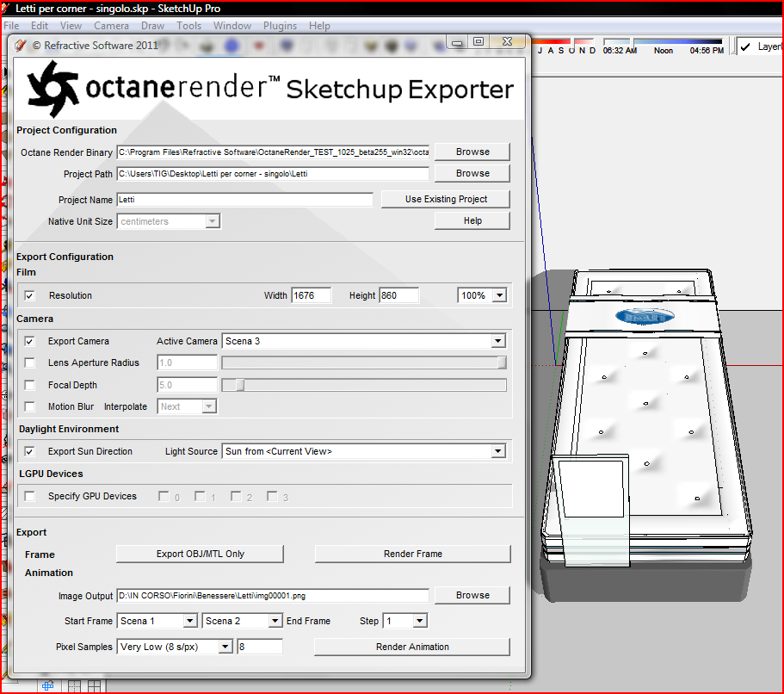784x694 pixels.
Task: Check the Specify GPU Devices checkbox
Action: 29,496
